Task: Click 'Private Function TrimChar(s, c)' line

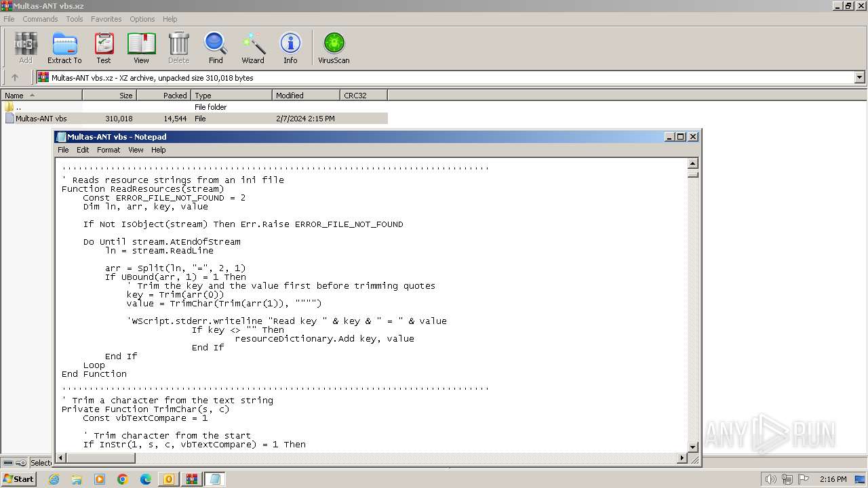Action: [x=145, y=409]
